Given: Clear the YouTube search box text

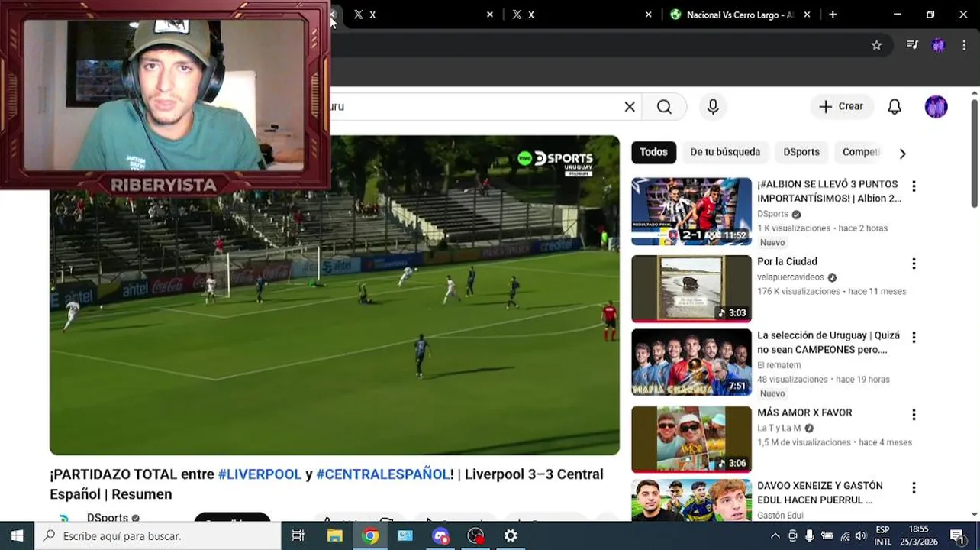Looking at the screenshot, I should pos(630,107).
